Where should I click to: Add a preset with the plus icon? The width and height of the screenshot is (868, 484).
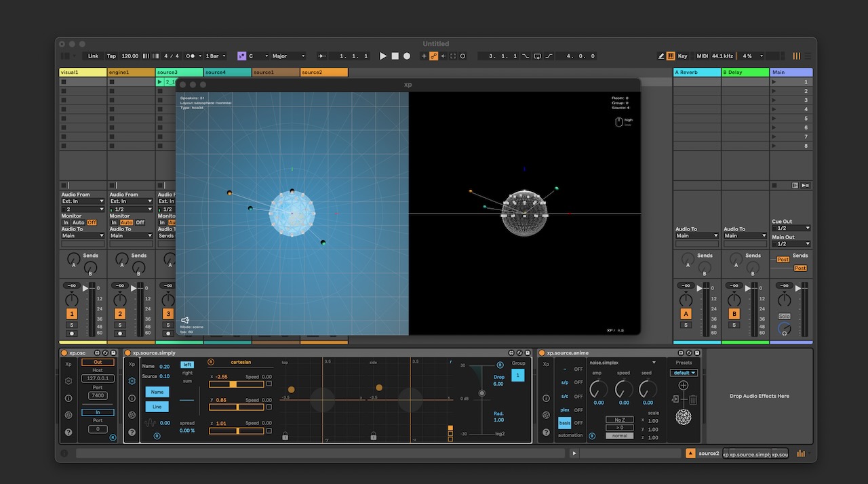(x=683, y=386)
